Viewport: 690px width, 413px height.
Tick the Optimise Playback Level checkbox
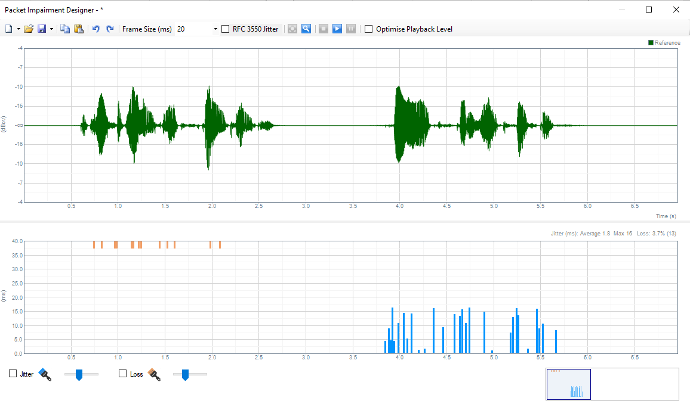pyautogui.click(x=370, y=29)
